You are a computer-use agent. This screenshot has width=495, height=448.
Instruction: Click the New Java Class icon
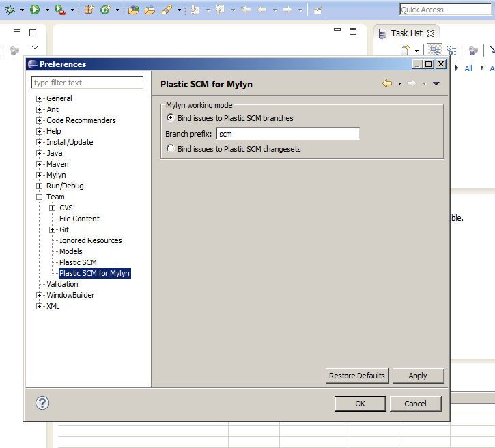pos(105,10)
